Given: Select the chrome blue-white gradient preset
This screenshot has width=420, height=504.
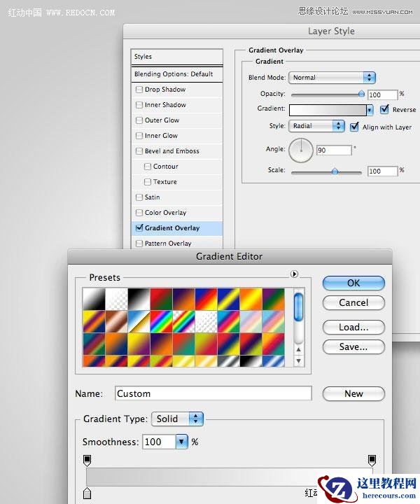Looking at the screenshot, I should click(139, 321).
